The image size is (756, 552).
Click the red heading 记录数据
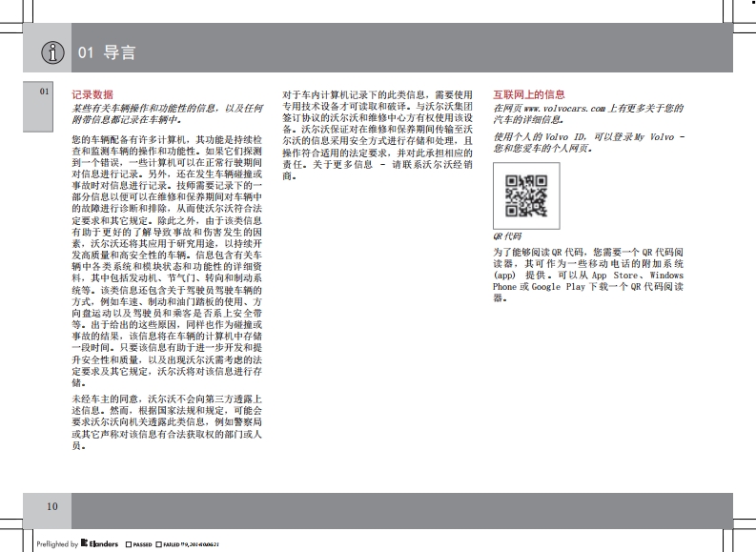(x=92, y=94)
